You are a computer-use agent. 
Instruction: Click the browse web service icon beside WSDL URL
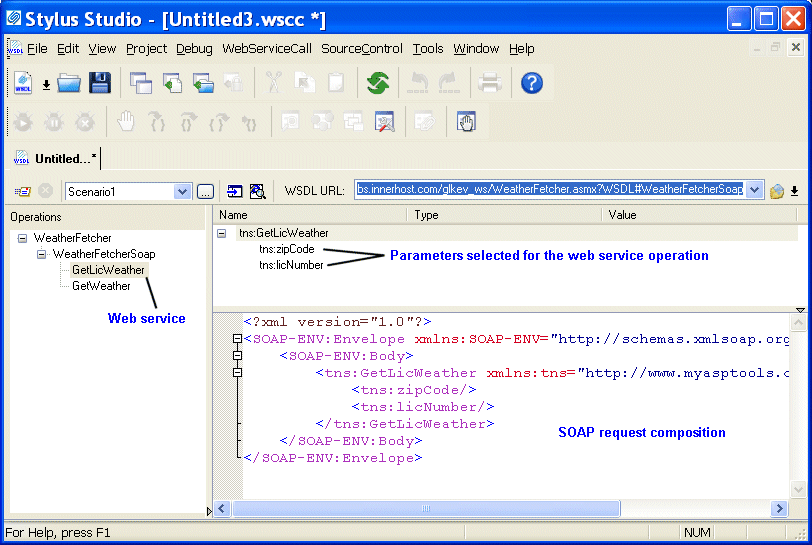776,191
